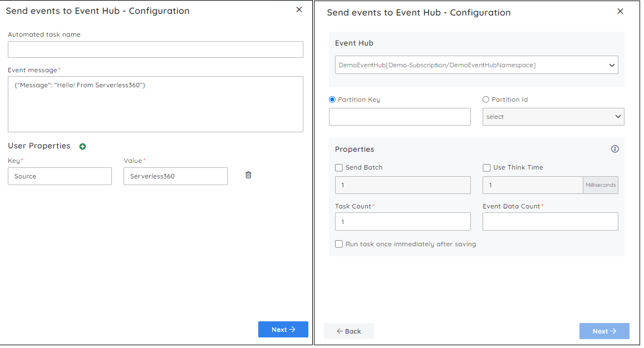This screenshot has height=348, width=644.
Task: Click the green plus to add a User Property
Action: point(82,146)
